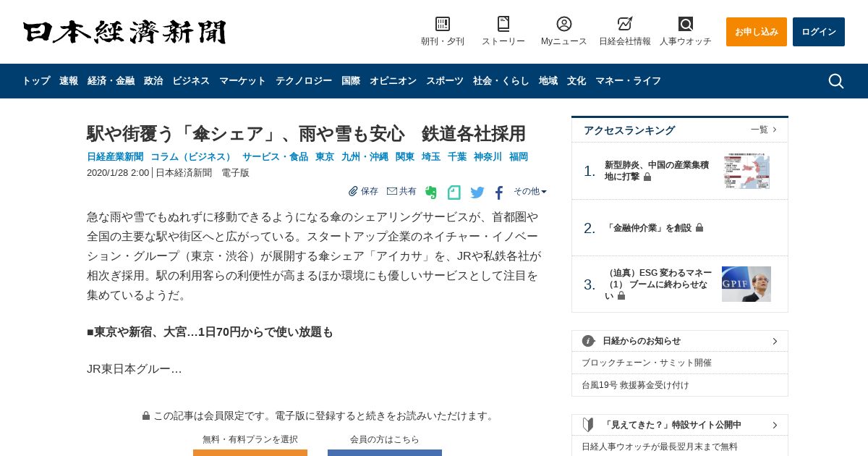Open the ビジネス navigation item

[191, 81]
